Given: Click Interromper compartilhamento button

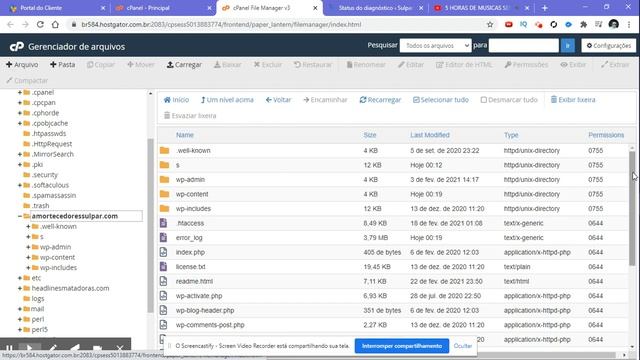Looking at the screenshot, I should coord(402,346).
